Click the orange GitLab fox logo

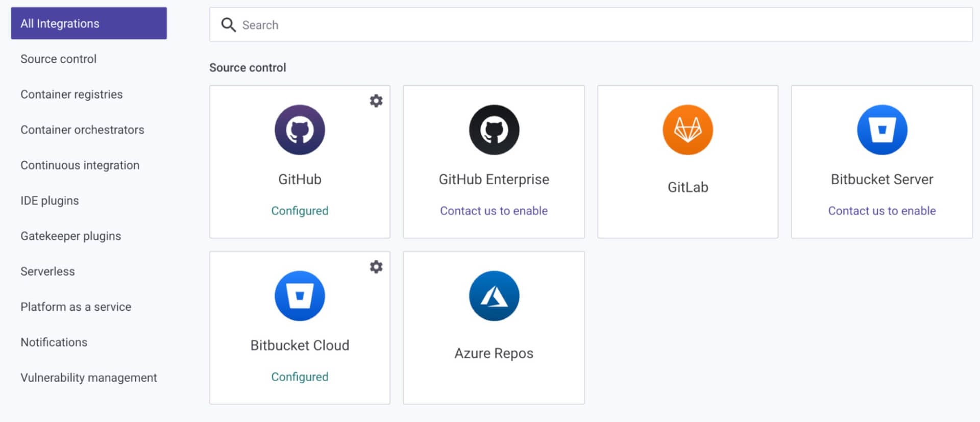(688, 130)
